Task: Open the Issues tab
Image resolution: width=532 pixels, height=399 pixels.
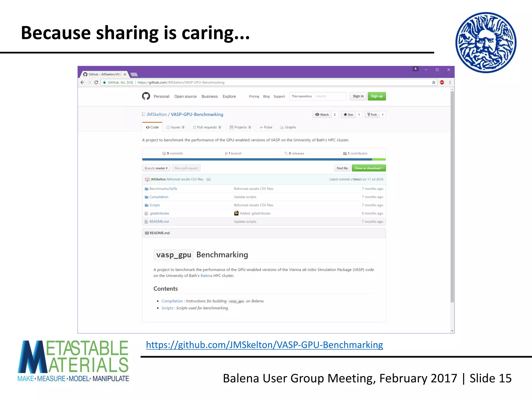Action: (175, 127)
